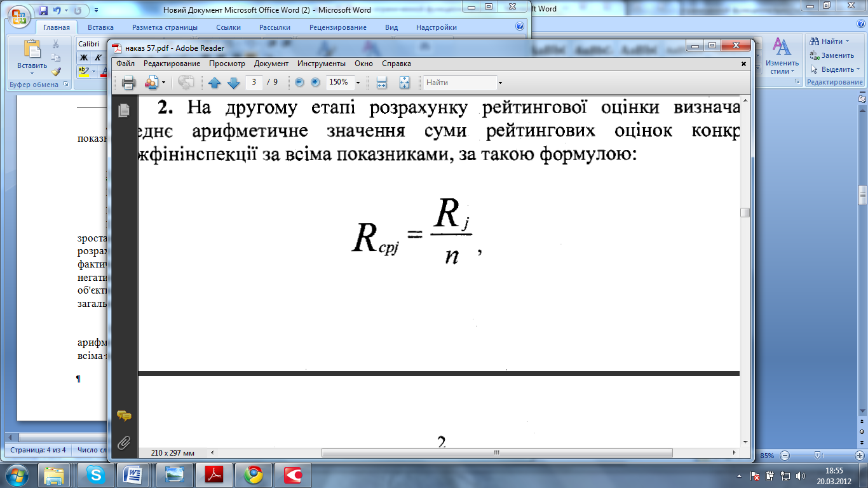Click Заменить in Word ribbon
The width and height of the screenshot is (868, 488).
(x=833, y=55)
